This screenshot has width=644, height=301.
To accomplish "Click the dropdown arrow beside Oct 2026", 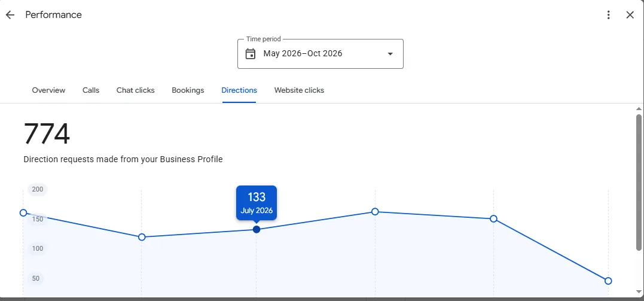I will click(390, 54).
